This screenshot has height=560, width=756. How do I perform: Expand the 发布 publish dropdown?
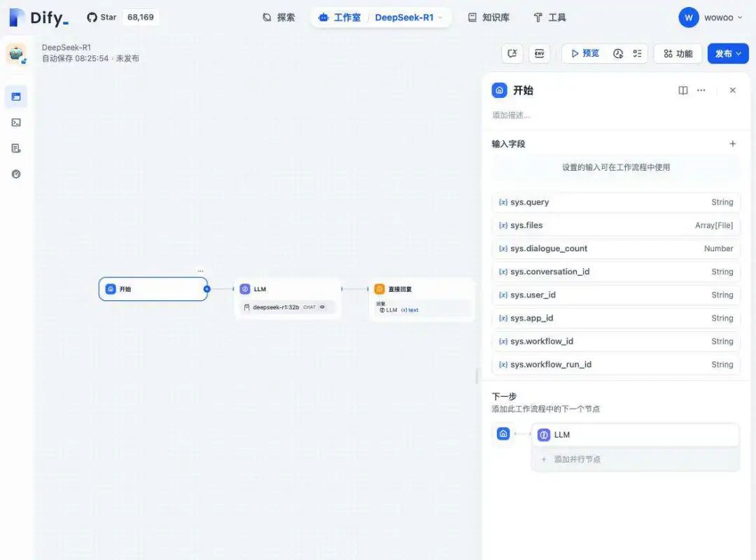728,53
